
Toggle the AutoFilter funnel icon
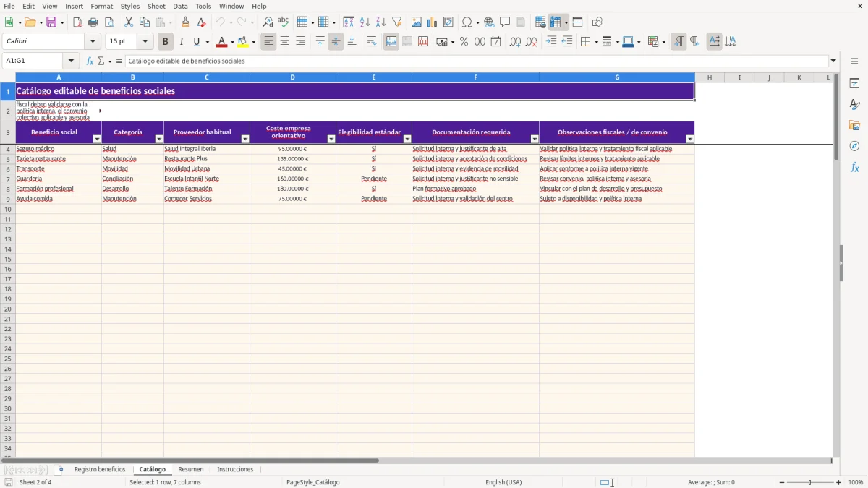[397, 22]
